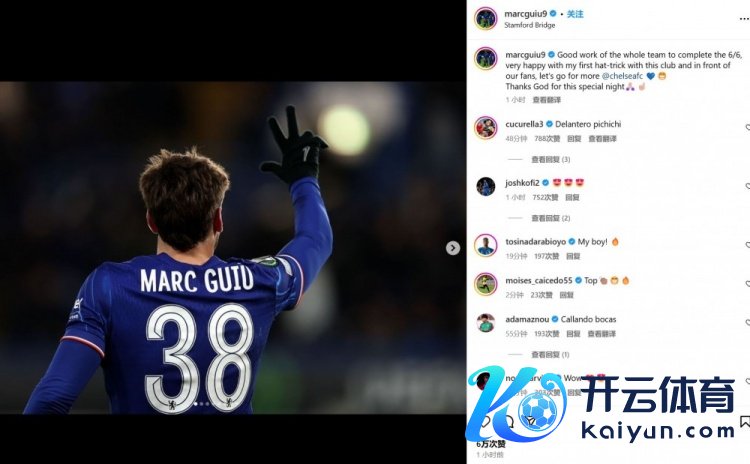This screenshot has height=464, width=750.
Task: Open marcguiu9 profile avatar in post header
Action: [485, 19]
